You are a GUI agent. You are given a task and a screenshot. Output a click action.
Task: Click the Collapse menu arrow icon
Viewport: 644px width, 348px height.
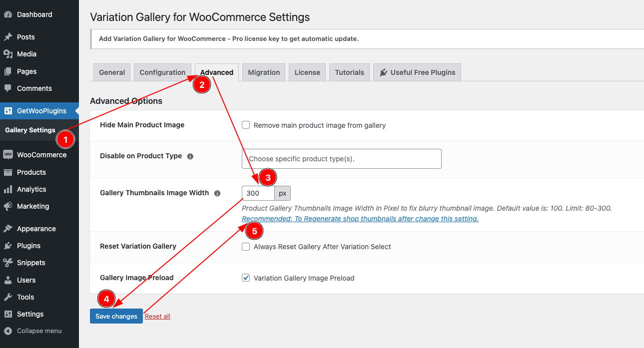(8, 331)
